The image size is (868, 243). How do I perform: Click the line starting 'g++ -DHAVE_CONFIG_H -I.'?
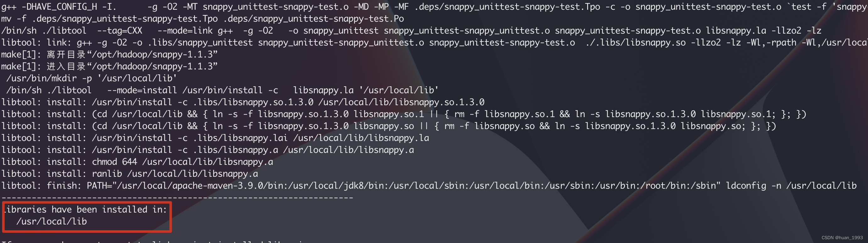pyautogui.click(x=434, y=7)
